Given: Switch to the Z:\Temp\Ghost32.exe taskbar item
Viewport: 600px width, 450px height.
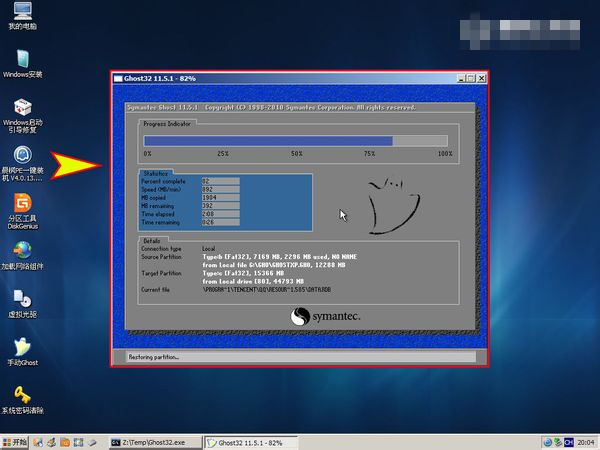Looking at the screenshot, I should [153, 441].
